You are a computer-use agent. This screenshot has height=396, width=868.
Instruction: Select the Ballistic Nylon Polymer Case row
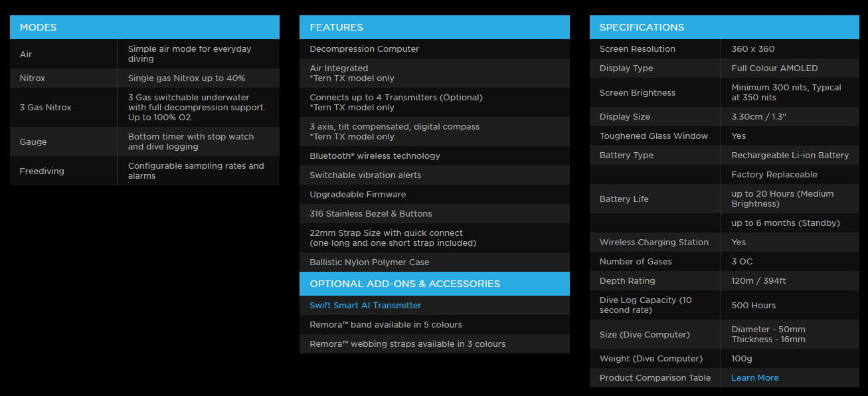tap(369, 262)
